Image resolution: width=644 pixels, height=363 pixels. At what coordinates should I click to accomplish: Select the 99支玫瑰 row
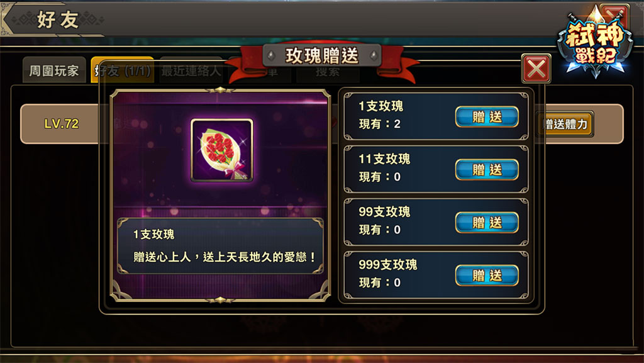436,222
